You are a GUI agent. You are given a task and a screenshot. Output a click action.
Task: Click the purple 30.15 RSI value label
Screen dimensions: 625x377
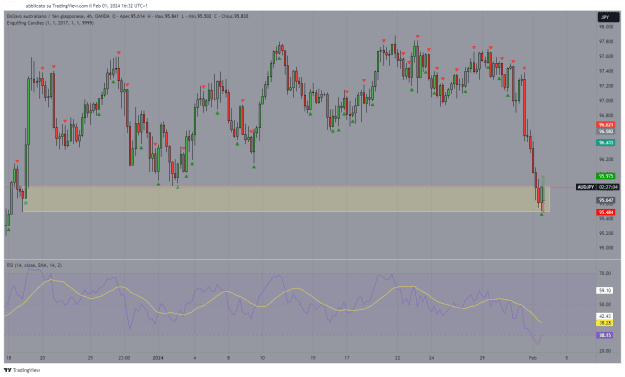click(605, 335)
